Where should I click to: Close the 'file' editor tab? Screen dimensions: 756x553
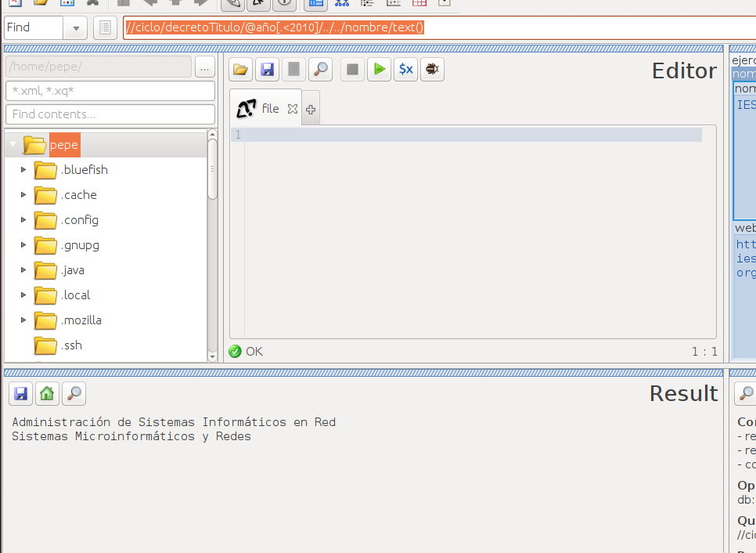(292, 109)
